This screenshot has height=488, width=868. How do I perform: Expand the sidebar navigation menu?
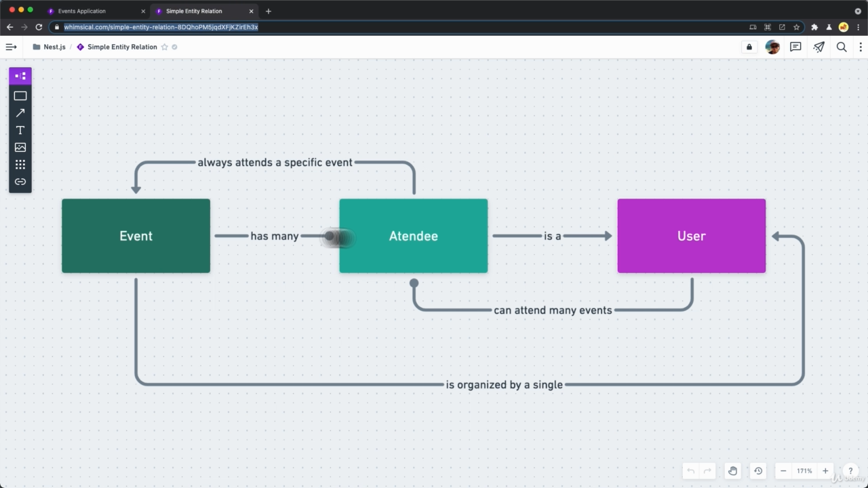[11, 47]
